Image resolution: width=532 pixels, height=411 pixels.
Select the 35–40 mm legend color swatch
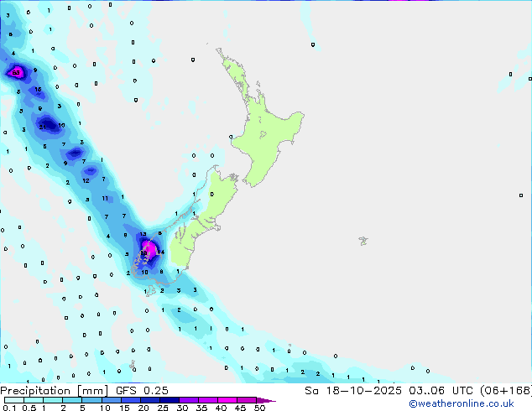click(x=207, y=400)
